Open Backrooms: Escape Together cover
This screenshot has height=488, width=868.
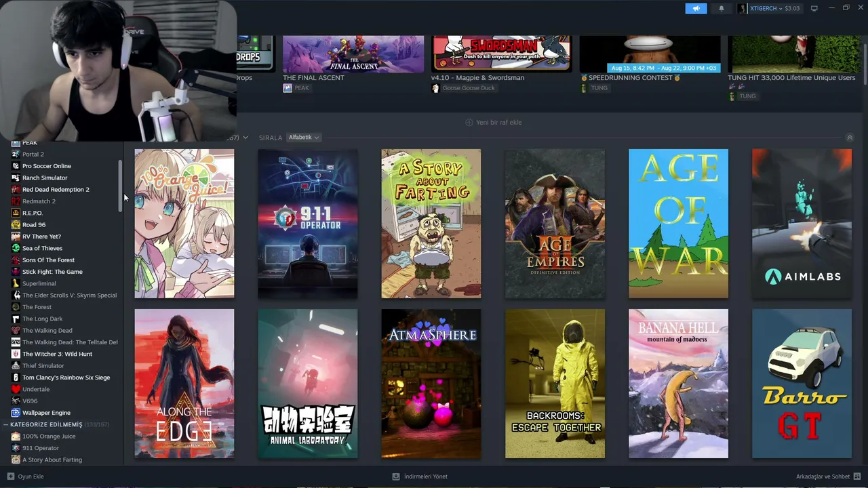[x=555, y=384]
